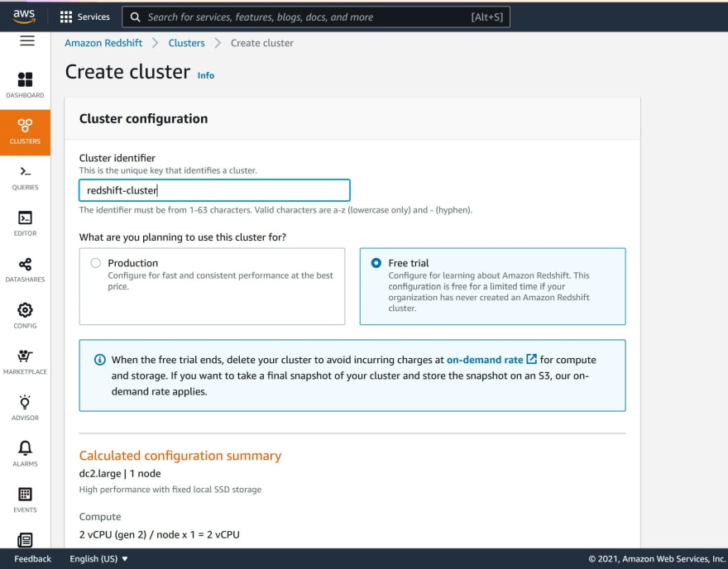Open the on-demand rate link
The height and width of the screenshot is (569, 728).
click(485, 360)
